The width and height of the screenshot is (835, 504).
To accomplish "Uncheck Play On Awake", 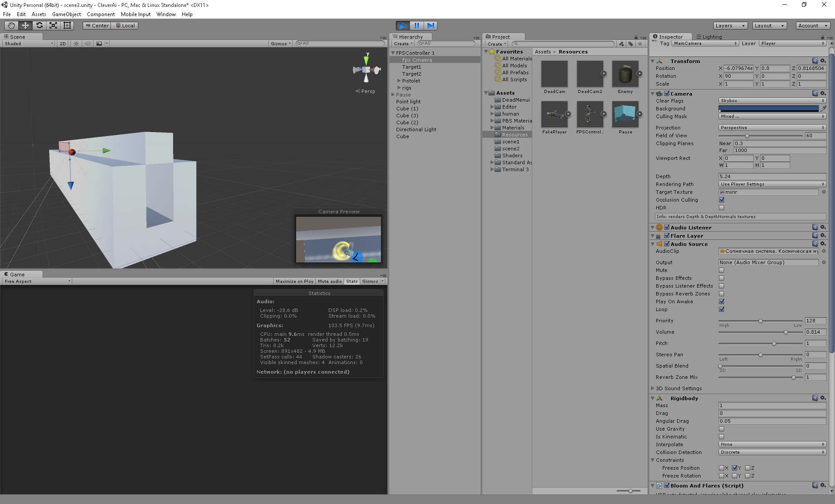I will point(721,302).
